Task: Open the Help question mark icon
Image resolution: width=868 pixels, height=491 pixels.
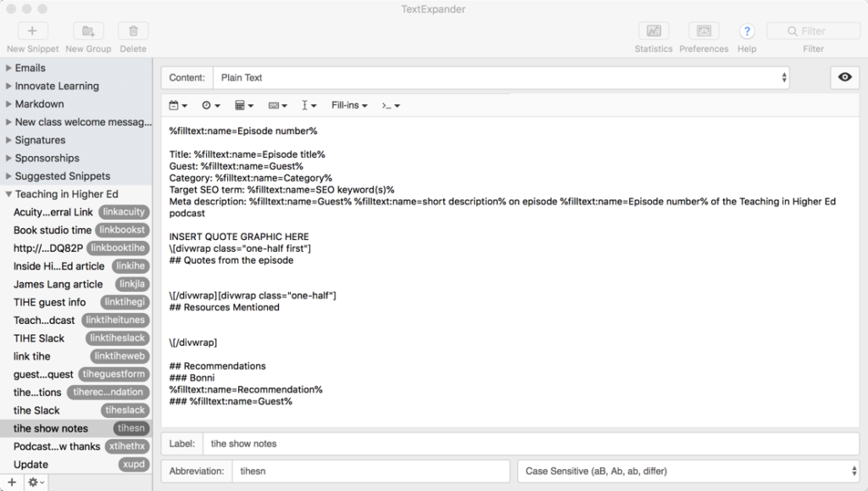Action: coord(747,31)
